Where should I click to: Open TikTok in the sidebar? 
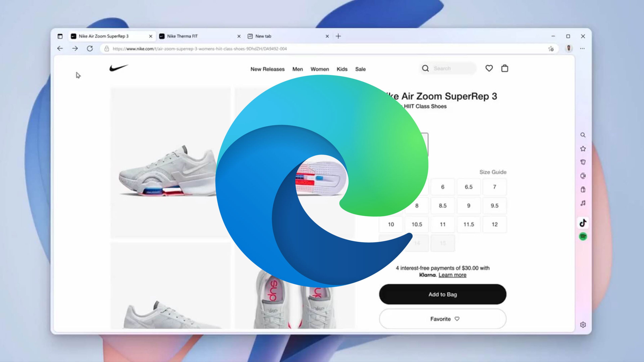tap(583, 223)
